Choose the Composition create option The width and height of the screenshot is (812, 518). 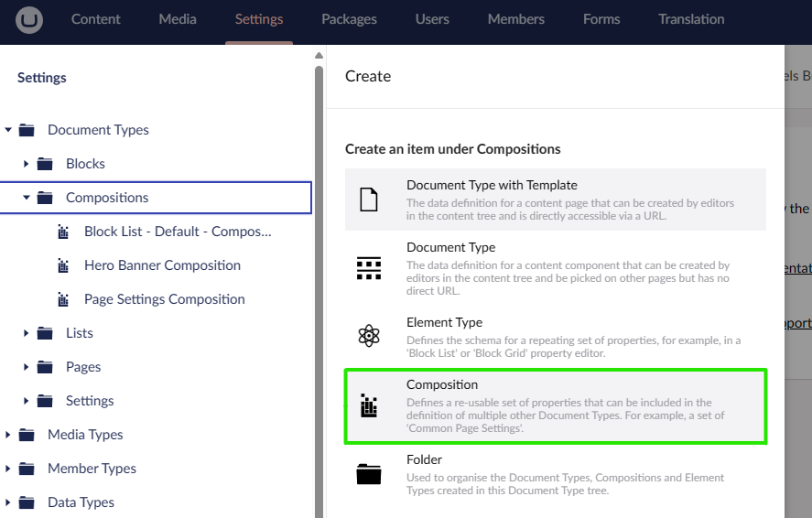556,406
